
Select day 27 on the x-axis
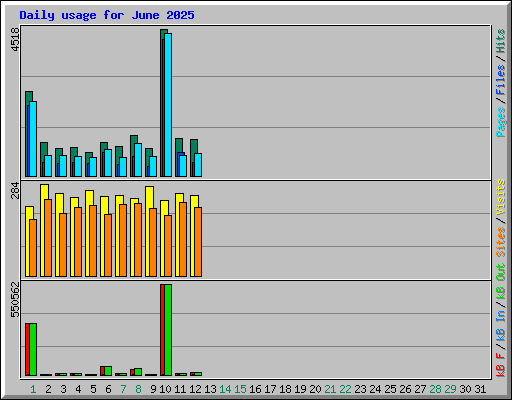pyautogui.click(x=420, y=389)
